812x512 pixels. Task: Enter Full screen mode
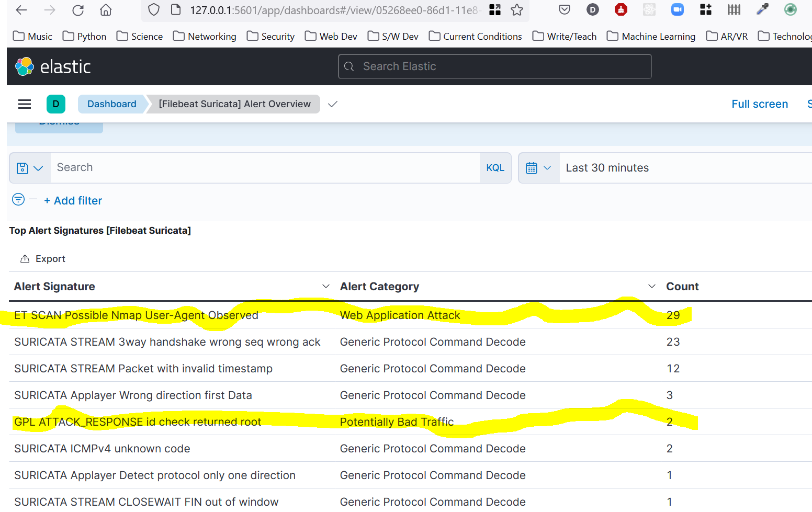click(759, 104)
